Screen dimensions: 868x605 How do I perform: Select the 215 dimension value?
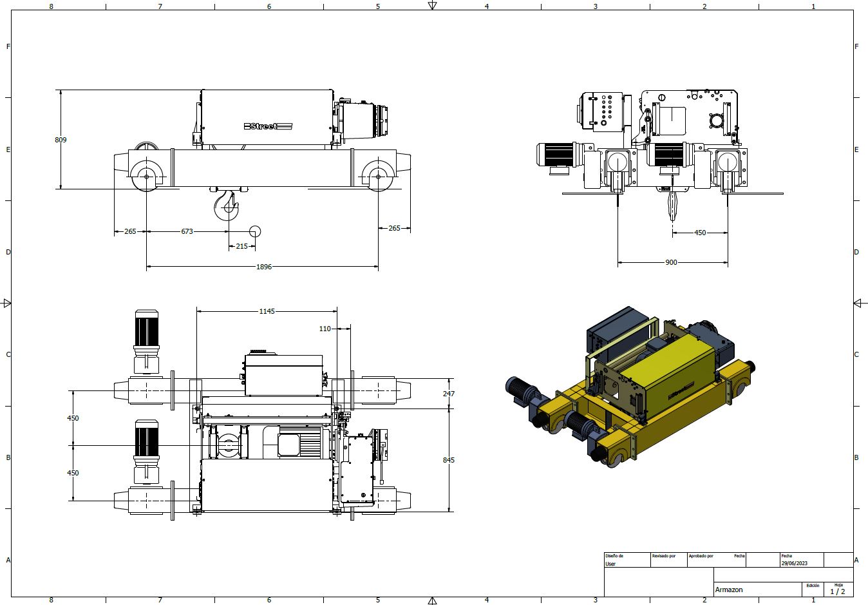[x=241, y=246]
